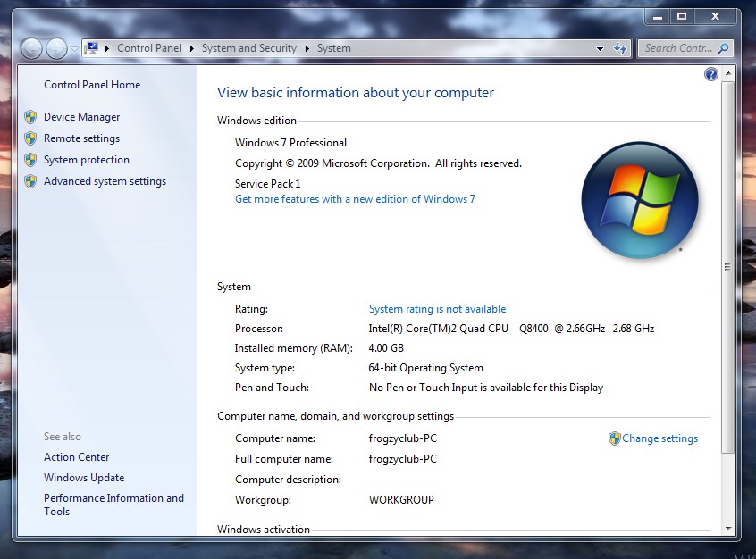Click the shield icon beside Advanced system settings
The image size is (756, 559).
click(x=30, y=181)
